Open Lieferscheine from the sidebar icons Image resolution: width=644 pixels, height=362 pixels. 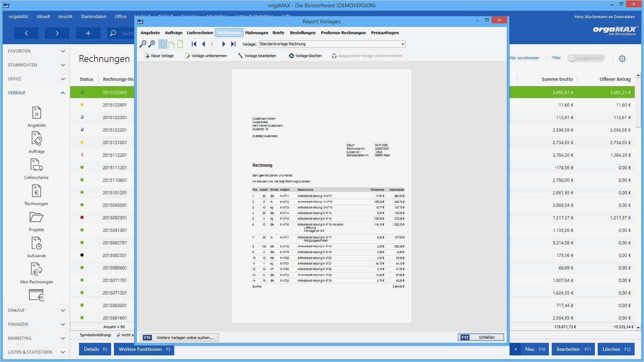[x=36, y=169]
